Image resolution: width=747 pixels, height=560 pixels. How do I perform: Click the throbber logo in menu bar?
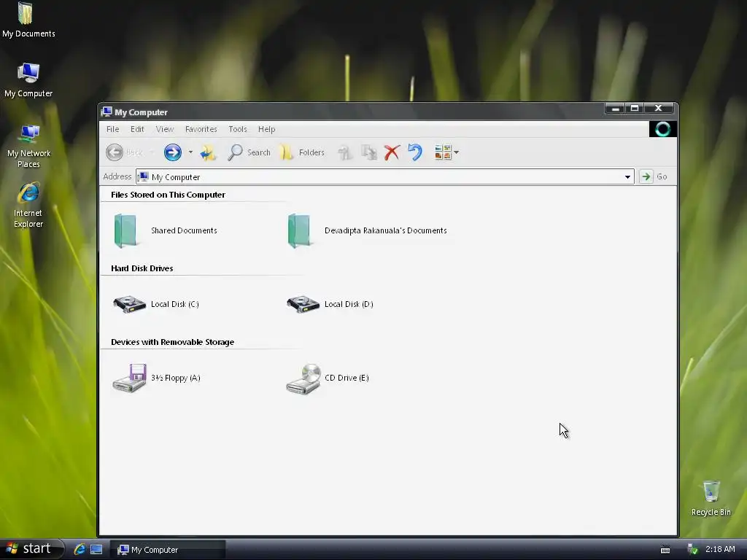click(x=662, y=129)
